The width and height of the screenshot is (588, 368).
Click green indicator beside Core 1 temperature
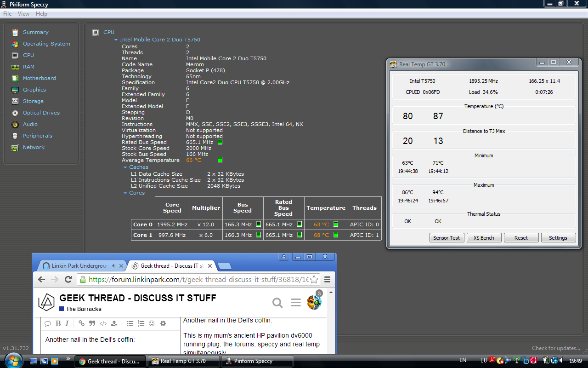click(336, 235)
